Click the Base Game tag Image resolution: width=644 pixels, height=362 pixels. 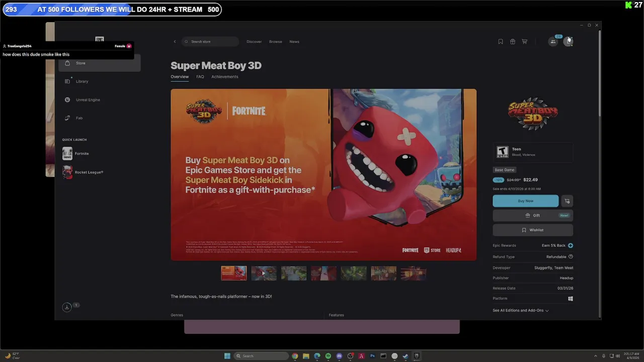[504, 170]
